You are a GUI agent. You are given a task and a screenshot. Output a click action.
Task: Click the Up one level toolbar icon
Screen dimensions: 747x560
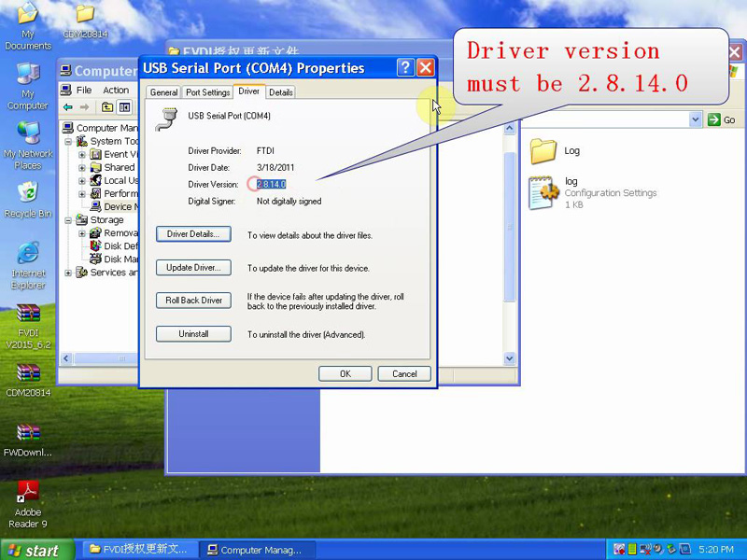pos(107,107)
